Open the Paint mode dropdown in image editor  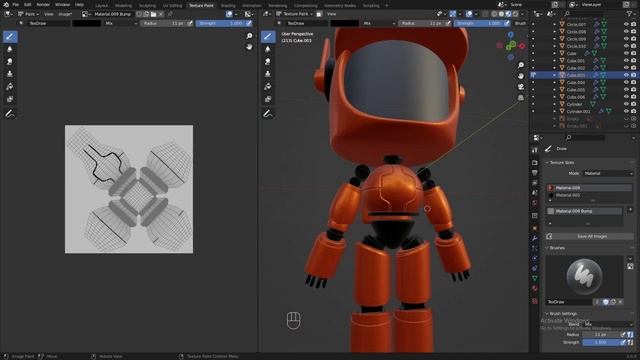click(x=28, y=14)
